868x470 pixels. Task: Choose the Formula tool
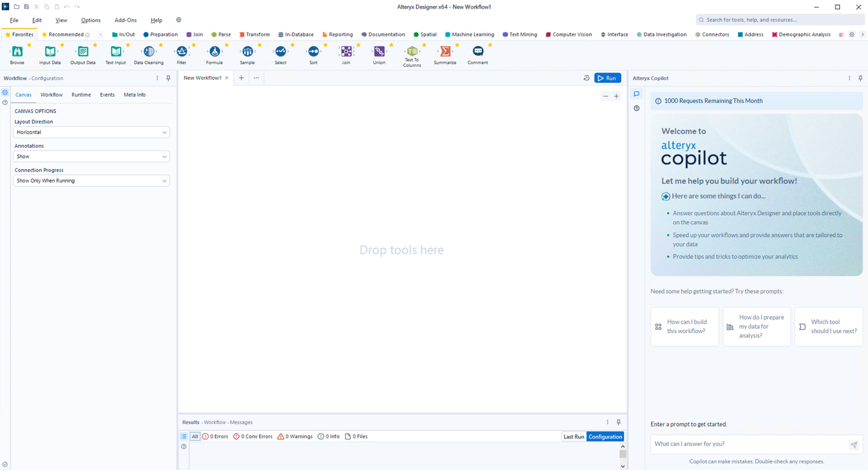(215, 52)
